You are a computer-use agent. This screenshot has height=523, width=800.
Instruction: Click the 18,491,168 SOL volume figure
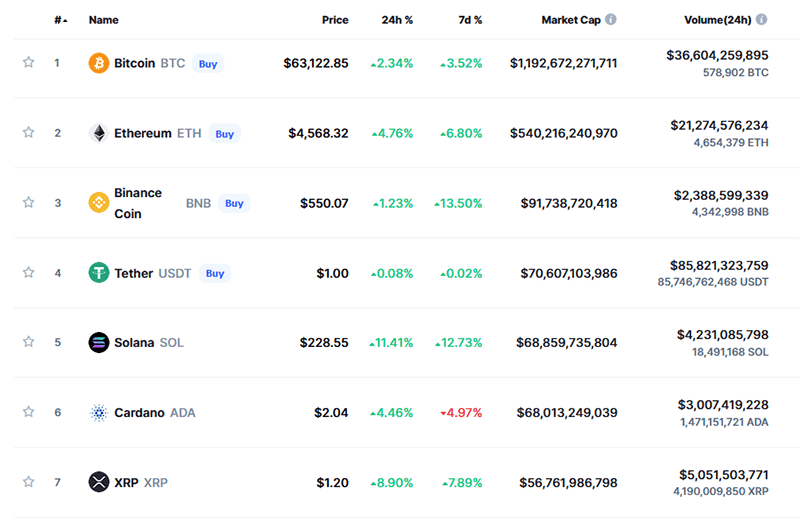tap(730, 352)
